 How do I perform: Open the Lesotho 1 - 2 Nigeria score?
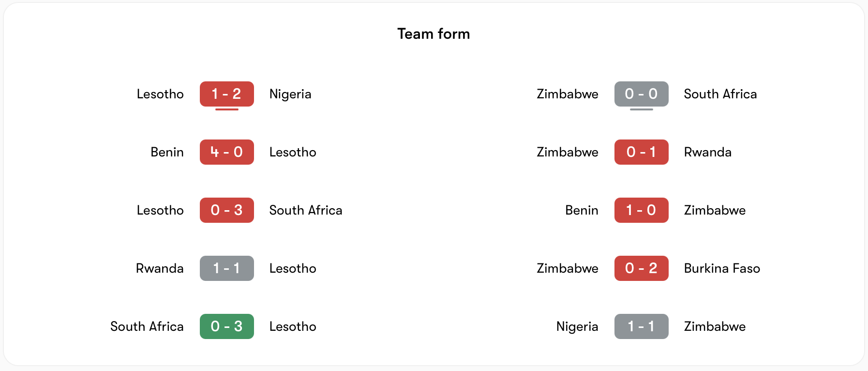pyautogui.click(x=226, y=94)
